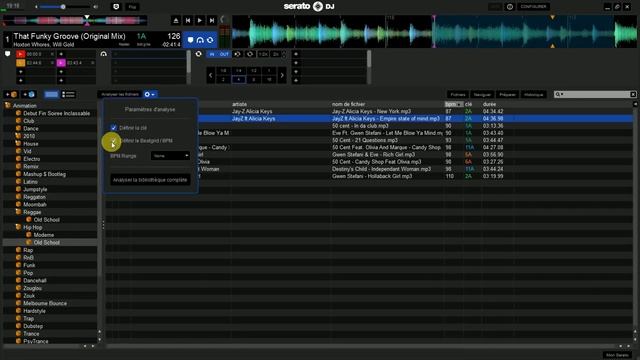Click the shield-shaped icon in the top bar
Screen dimensions: 640x360
click(x=116, y=7)
